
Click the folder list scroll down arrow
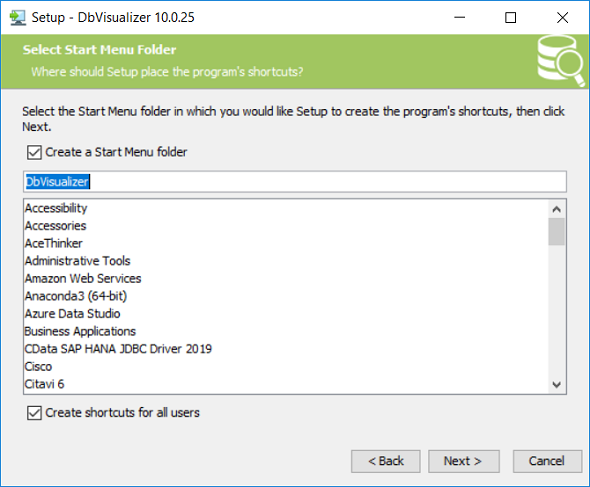pos(557,384)
